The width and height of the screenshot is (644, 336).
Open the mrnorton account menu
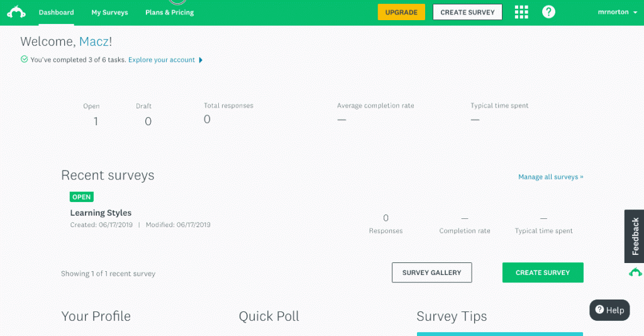(x=616, y=12)
